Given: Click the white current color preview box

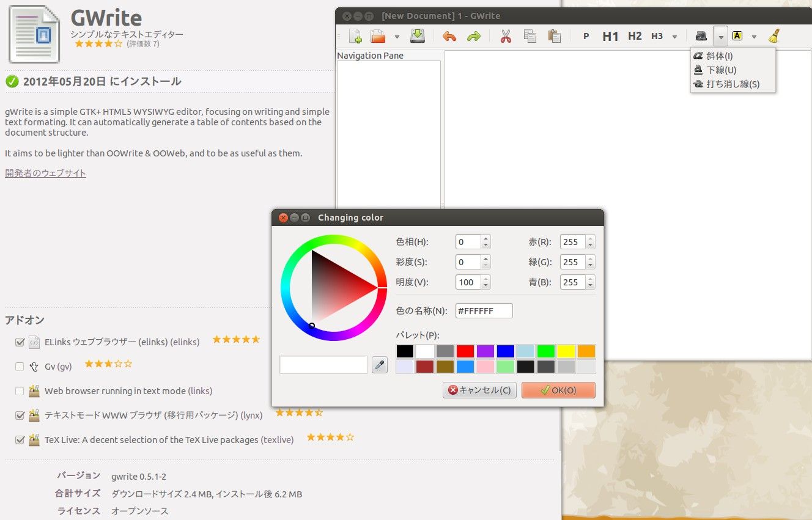Looking at the screenshot, I should pyautogui.click(x=323, y=365).
